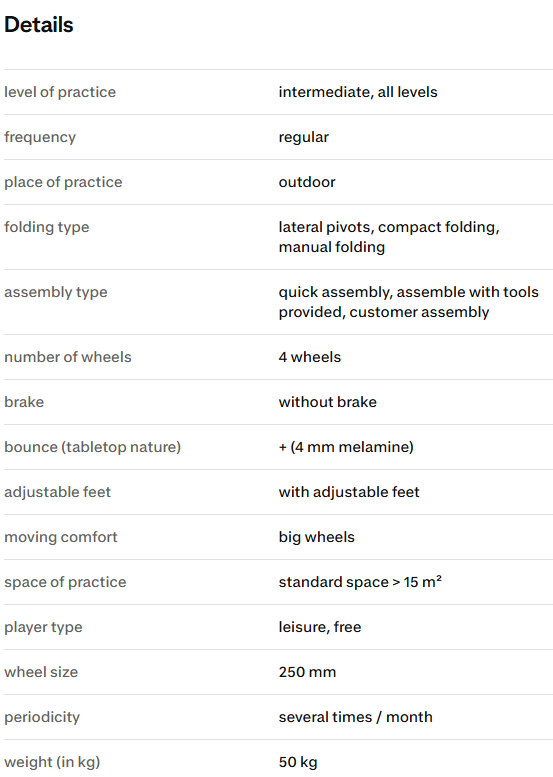Click the '4 wheels' value

[x=310, y=357]
